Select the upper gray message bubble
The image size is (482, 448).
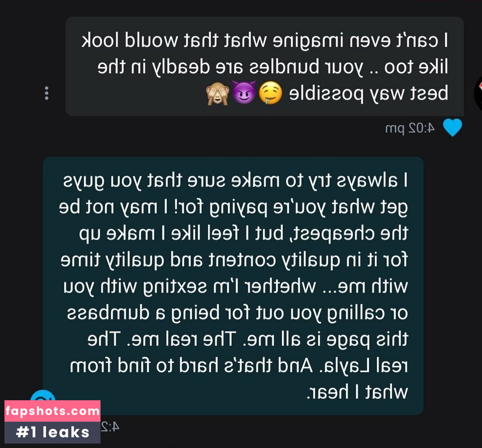point(264,66)
